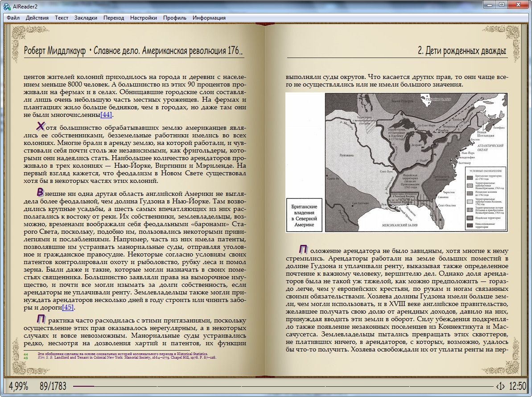This screenshot has height=397, width=532.
Task: Open the Информация menu
Action: (209, 18)
